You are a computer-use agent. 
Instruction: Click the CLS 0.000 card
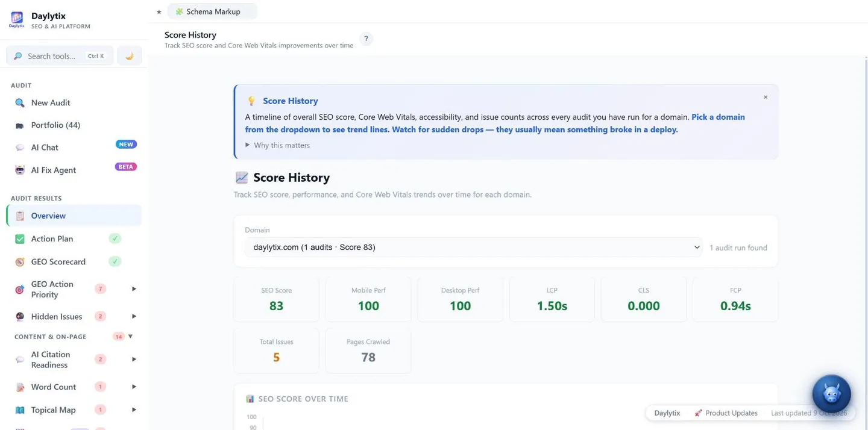[644, 299]
